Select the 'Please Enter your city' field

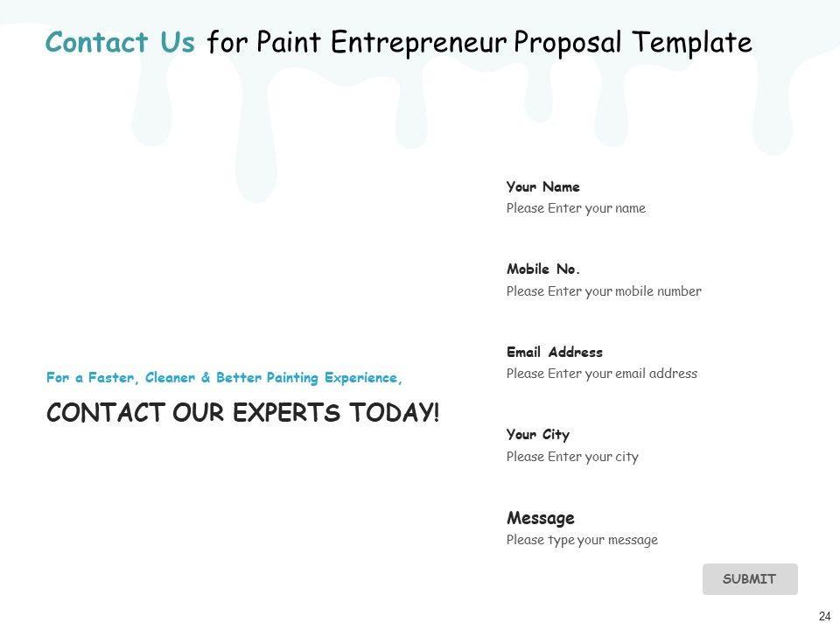[x=572, y=457]
